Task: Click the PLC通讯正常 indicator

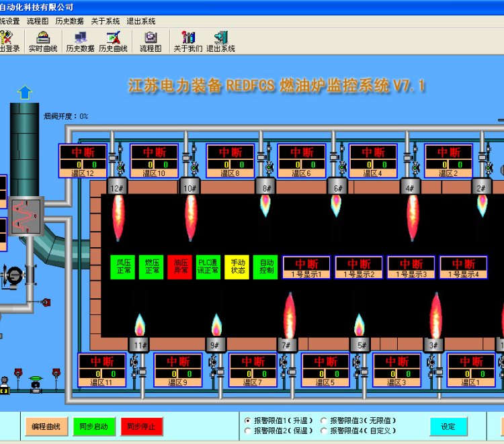Action: coord(208,267)
